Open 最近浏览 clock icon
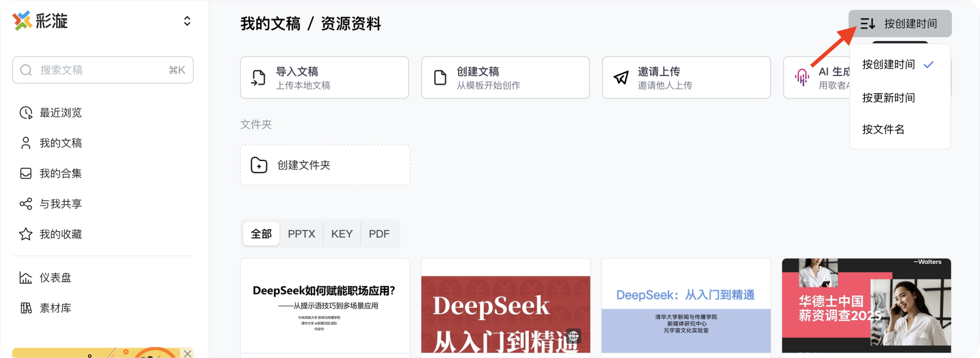The width and height of the screenshot is (980, 358). [x=26, y=113]
